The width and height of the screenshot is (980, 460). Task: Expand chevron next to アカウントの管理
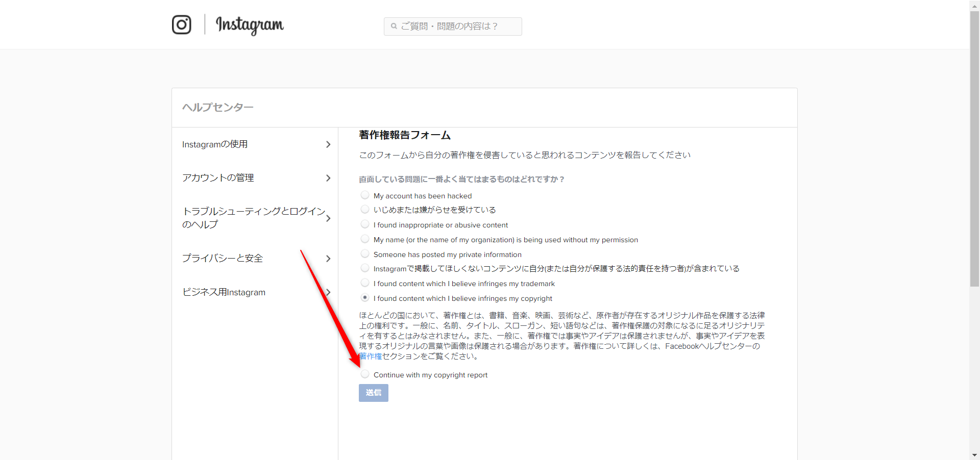point(328,178)
